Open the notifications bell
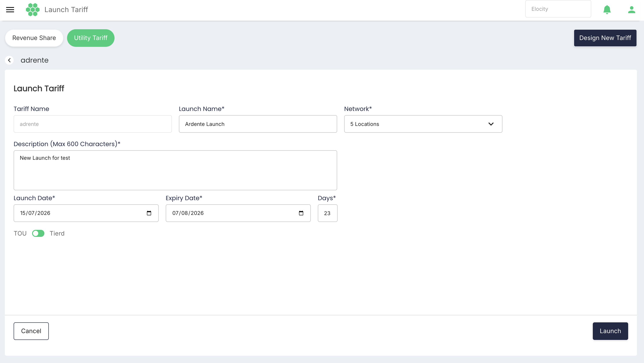Image resolution: width=644 pixels, height=363 pixels. click(607, 9)
